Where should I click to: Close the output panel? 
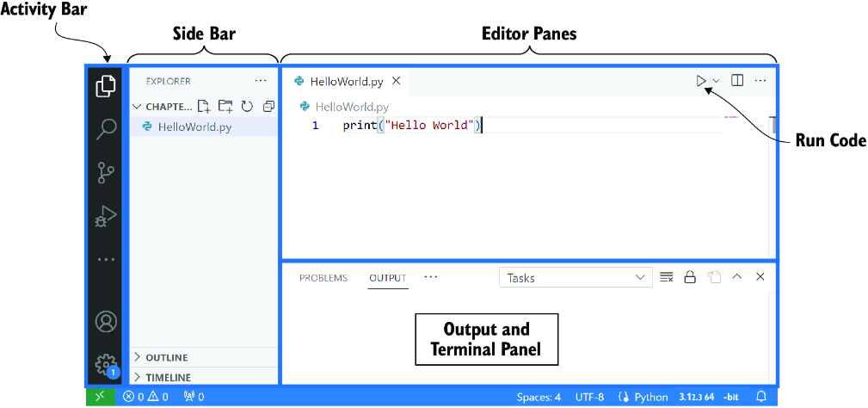point(760,276)
